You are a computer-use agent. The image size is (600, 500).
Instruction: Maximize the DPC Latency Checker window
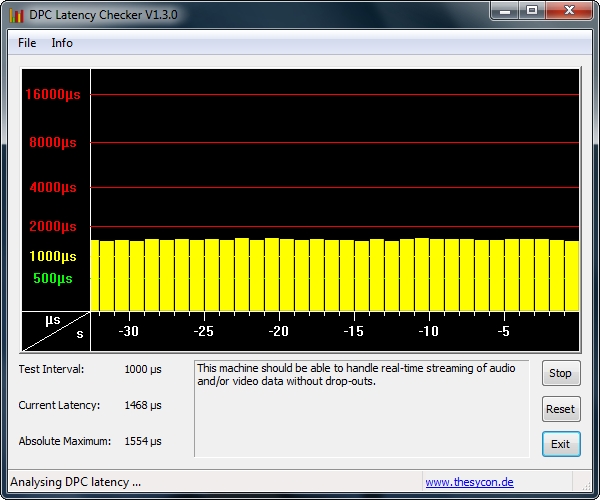tap(532, 10)
